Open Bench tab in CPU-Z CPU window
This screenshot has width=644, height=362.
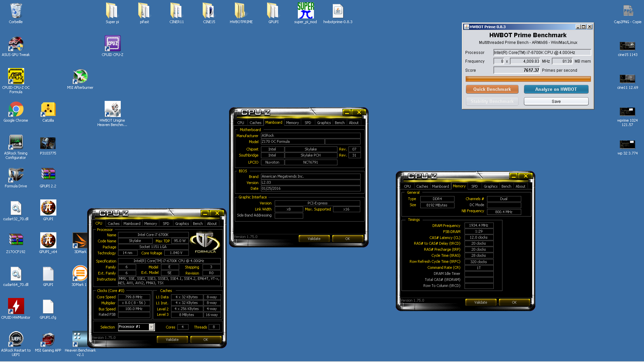pyautogui.click(x=198, y=224)
